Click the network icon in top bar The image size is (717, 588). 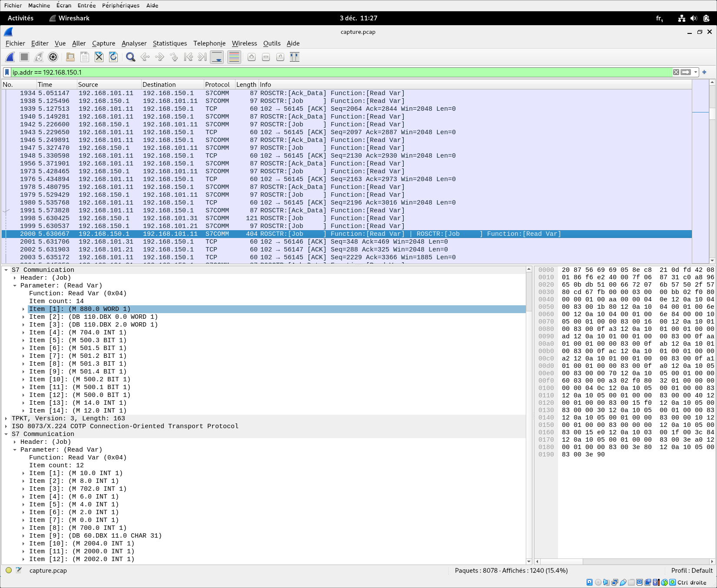pos(681,18)
